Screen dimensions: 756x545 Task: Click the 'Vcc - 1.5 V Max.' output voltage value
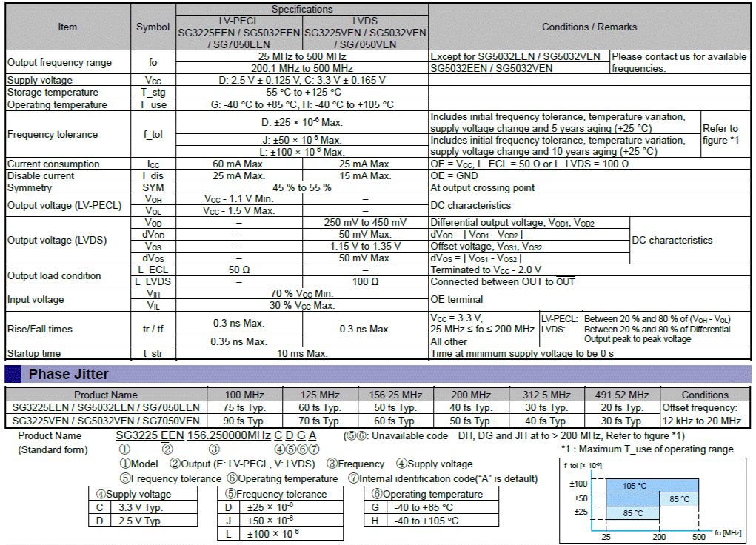point(238,211)
